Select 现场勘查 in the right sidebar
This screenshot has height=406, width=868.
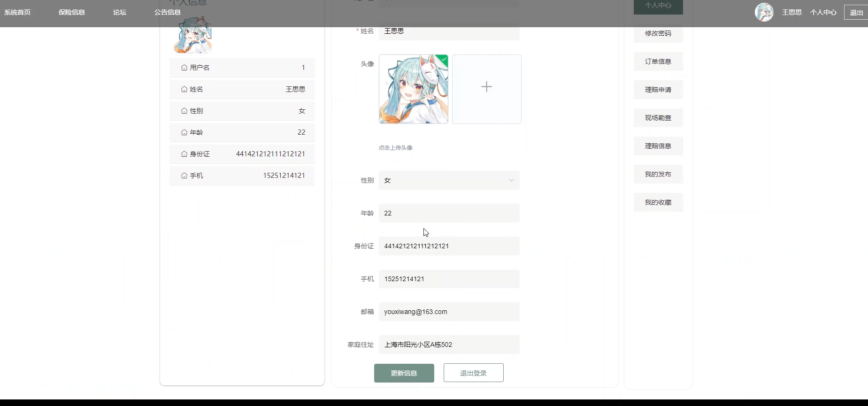point(658,118)
